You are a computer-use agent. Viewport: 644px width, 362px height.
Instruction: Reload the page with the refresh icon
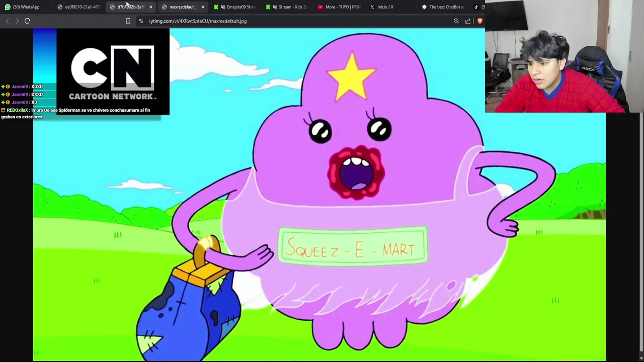[x=28, y=21]
